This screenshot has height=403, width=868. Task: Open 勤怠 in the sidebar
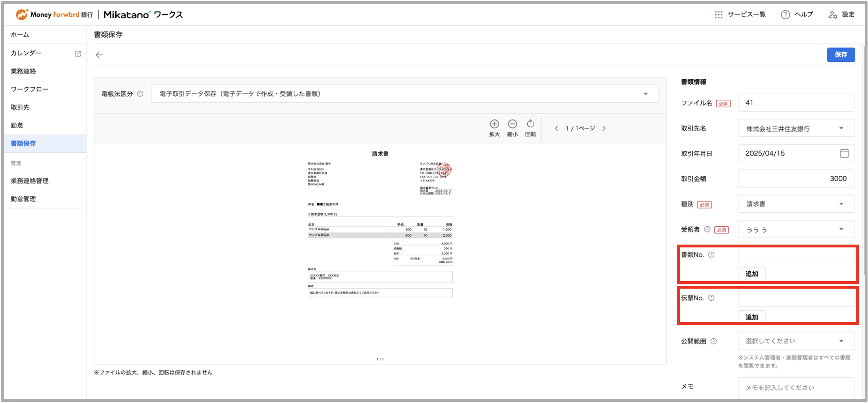pos(45,125)
